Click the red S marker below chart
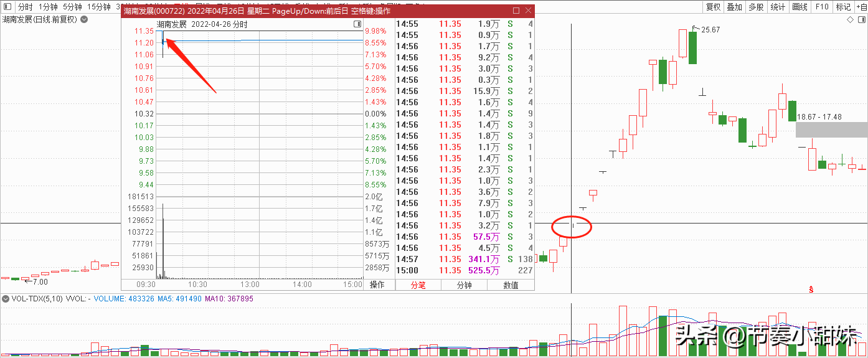The height and width of the screenshot is (358, 868). [x=811, y=290]
